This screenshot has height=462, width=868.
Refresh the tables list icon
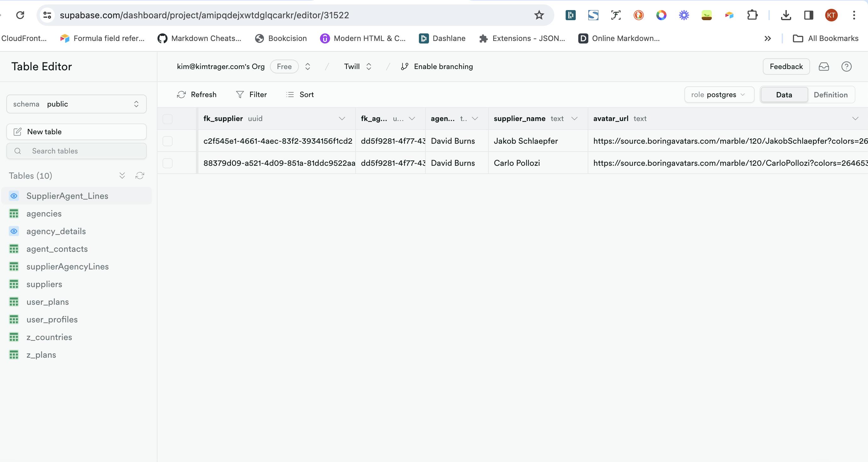tap(140, 176)
